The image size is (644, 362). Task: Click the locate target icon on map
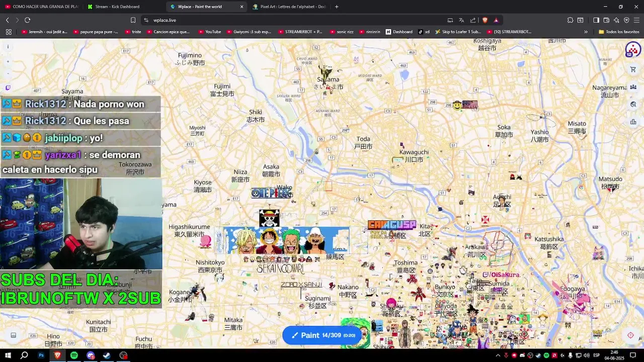630,335
